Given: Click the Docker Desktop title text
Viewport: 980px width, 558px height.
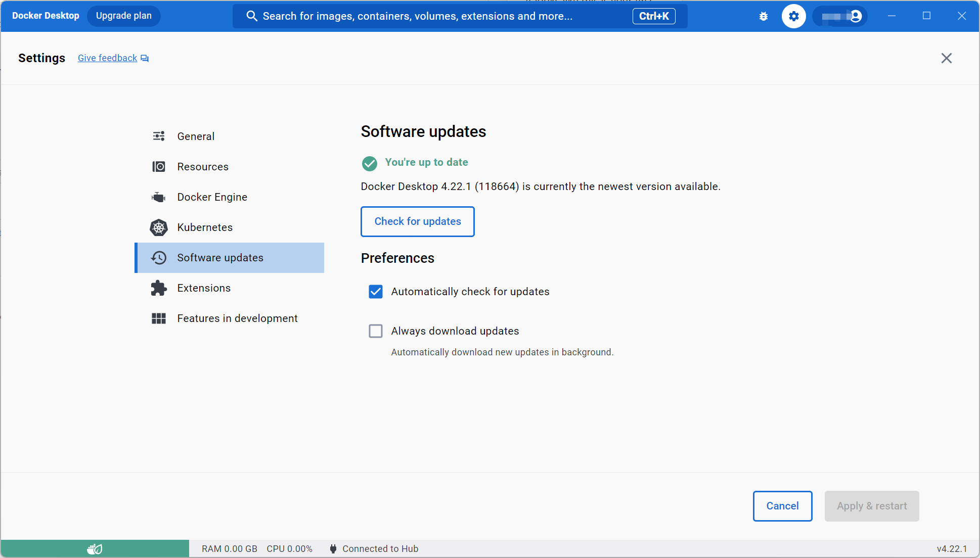Looking at the screenshot, I should pos(46,16).
